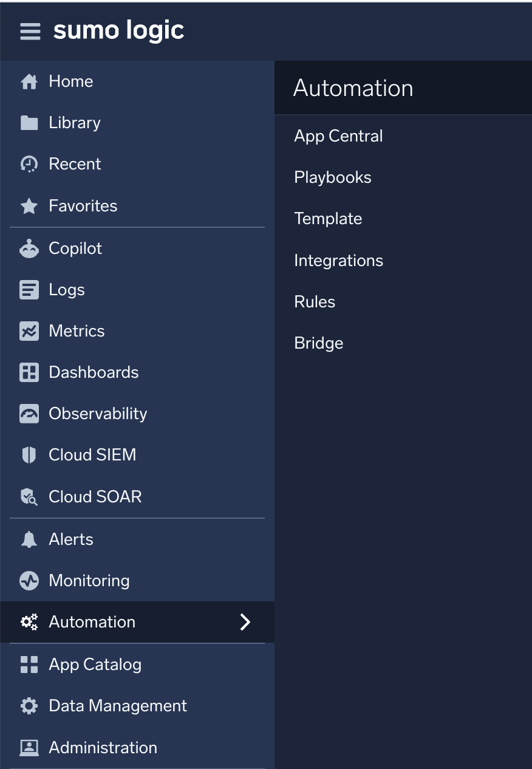Screen dimensions: 532x769
Task: Open Alerts using the bell icon
Action: coord(29,539)
